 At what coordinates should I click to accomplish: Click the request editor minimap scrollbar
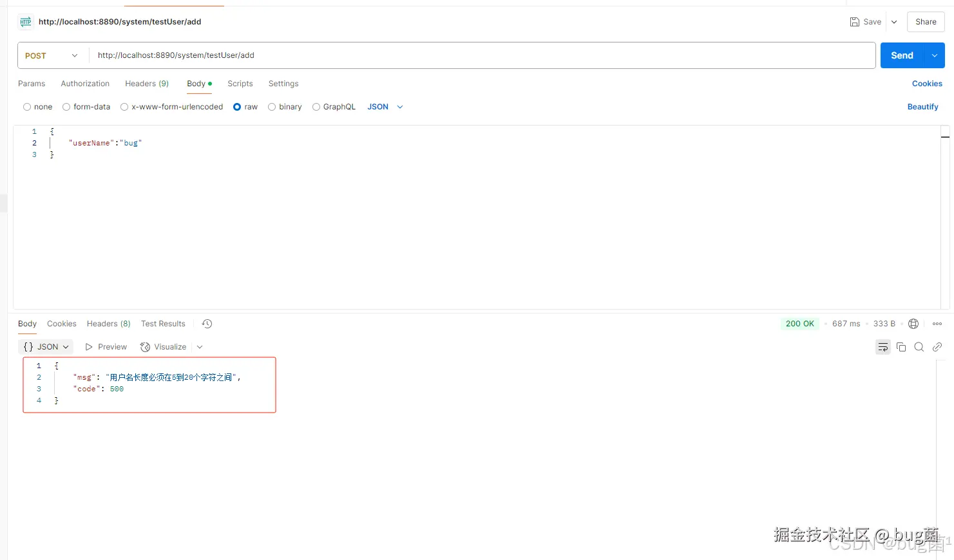[945, 217]
